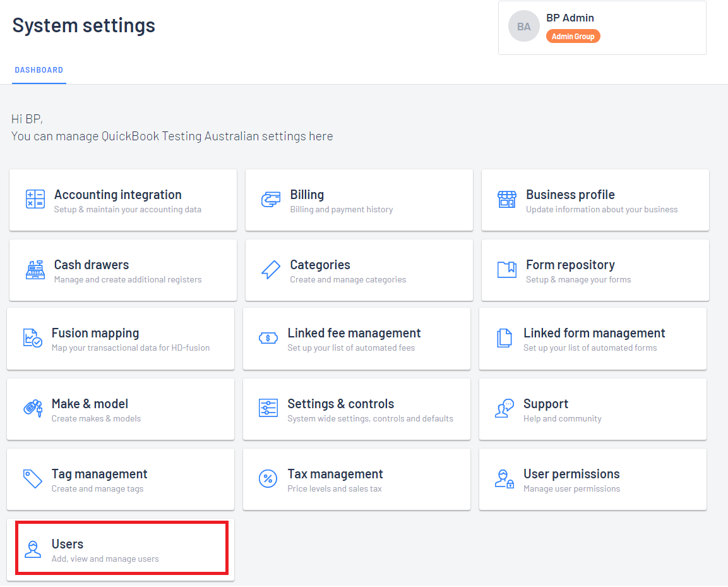Click 'Billing and payment history' text
The image size is (728, 587).
tap(341, 210)
